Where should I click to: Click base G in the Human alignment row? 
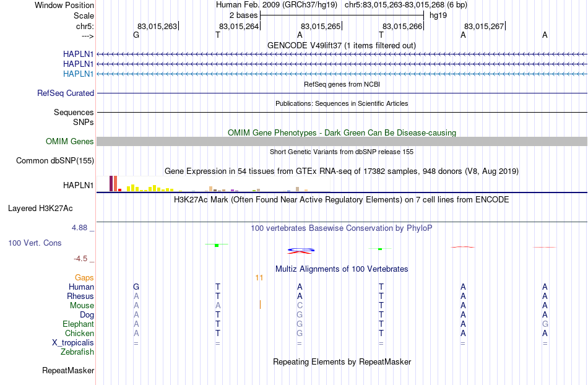click(x=136, y=287)
